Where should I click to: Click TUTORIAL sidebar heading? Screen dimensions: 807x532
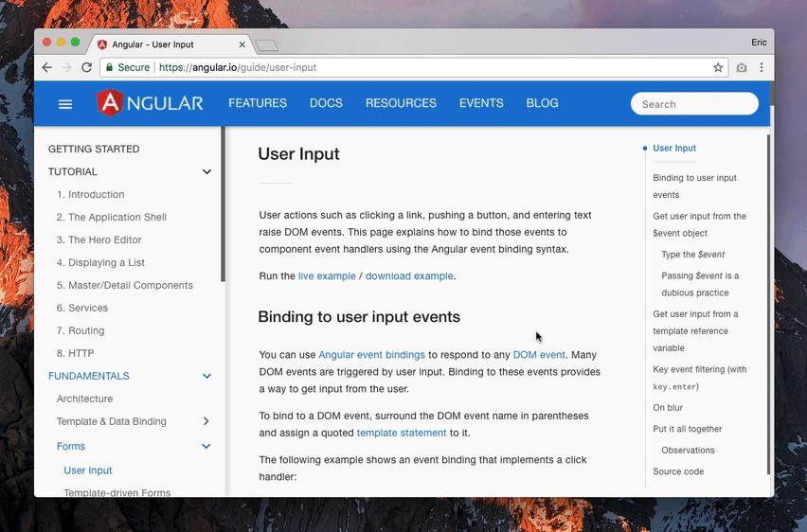(73, 172)
